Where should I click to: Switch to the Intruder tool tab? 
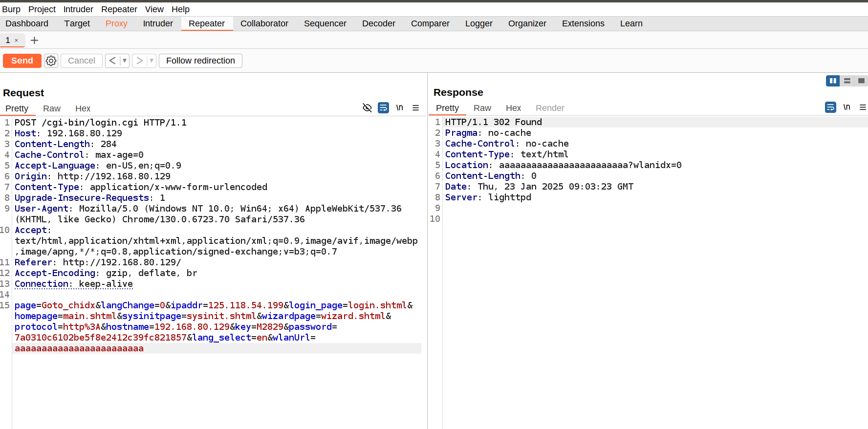(158, 23)
